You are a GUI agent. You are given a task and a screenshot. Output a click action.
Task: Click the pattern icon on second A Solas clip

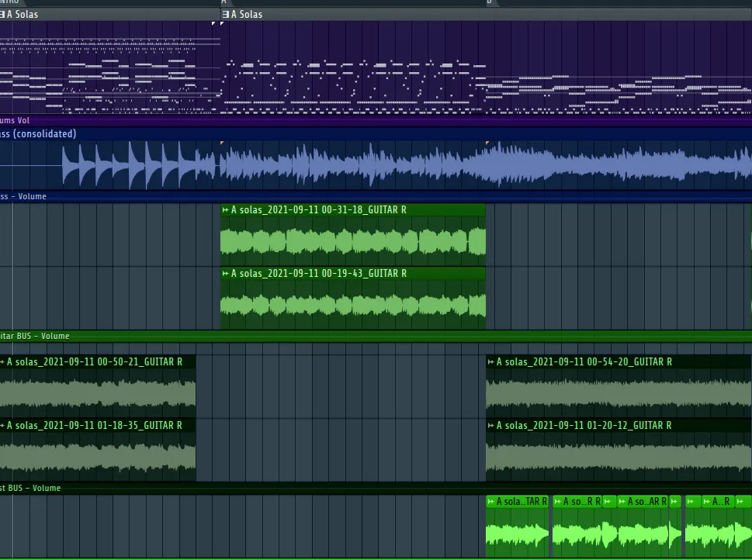coord(225,15)
